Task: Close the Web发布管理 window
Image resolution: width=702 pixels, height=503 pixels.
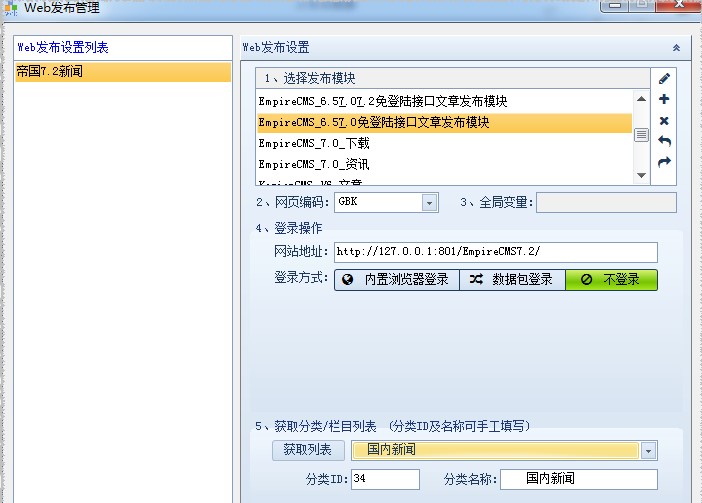Action: point(678,5)
